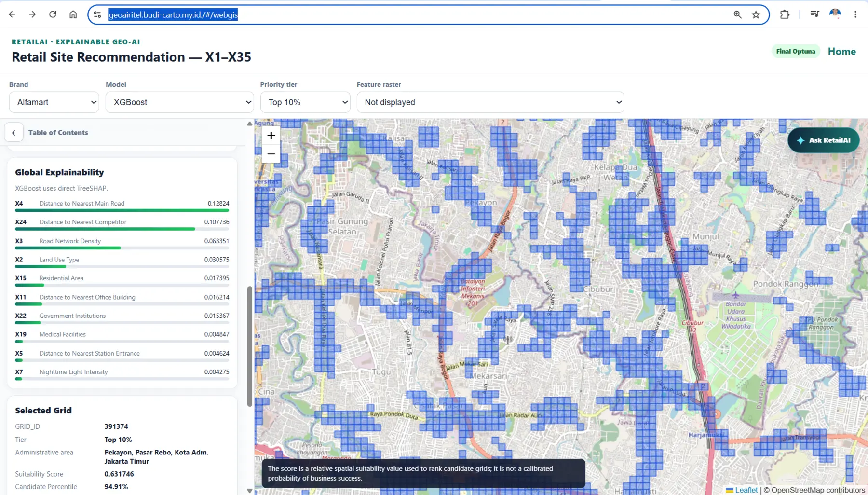Click the Cibubur place label on the map
868x495 pixels.
tap(598, 289)
